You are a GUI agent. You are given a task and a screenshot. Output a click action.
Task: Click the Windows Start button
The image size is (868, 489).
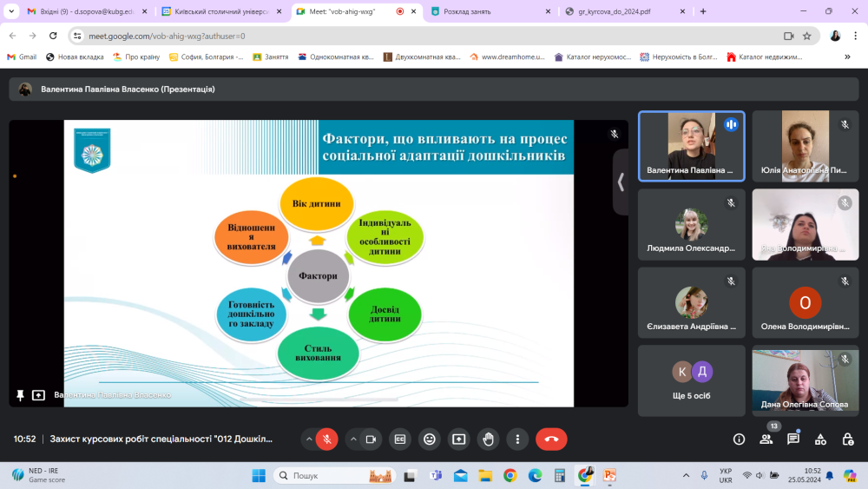pyautogui.click(x=258, y=475)
